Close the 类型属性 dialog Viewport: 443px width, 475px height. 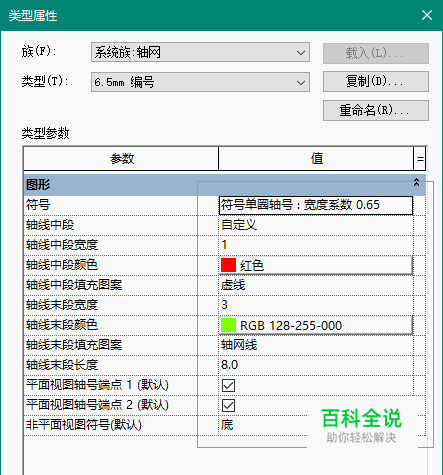click(x=427, y=15)
